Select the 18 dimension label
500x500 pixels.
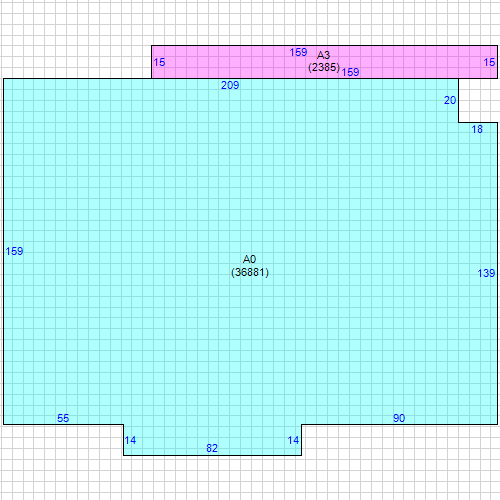pyautogui.click(x=477, y=129)
